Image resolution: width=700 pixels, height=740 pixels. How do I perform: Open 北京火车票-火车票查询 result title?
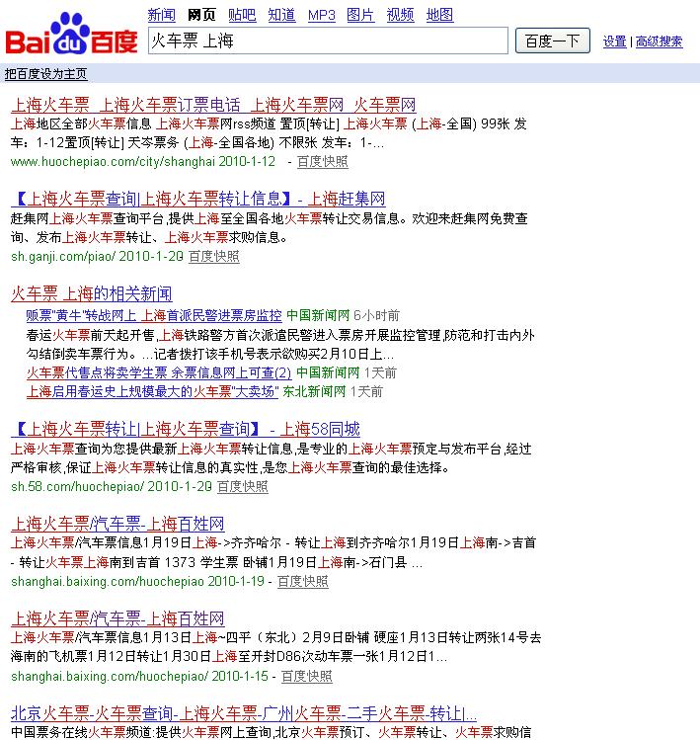click(x=244, y=713)
